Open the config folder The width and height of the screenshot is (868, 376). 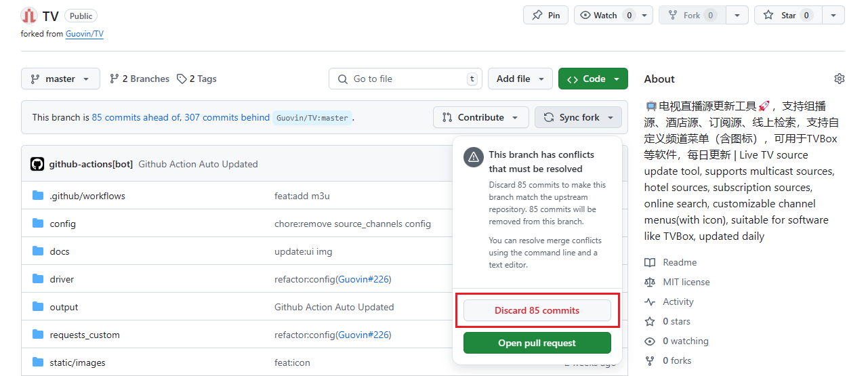(62, 224)
